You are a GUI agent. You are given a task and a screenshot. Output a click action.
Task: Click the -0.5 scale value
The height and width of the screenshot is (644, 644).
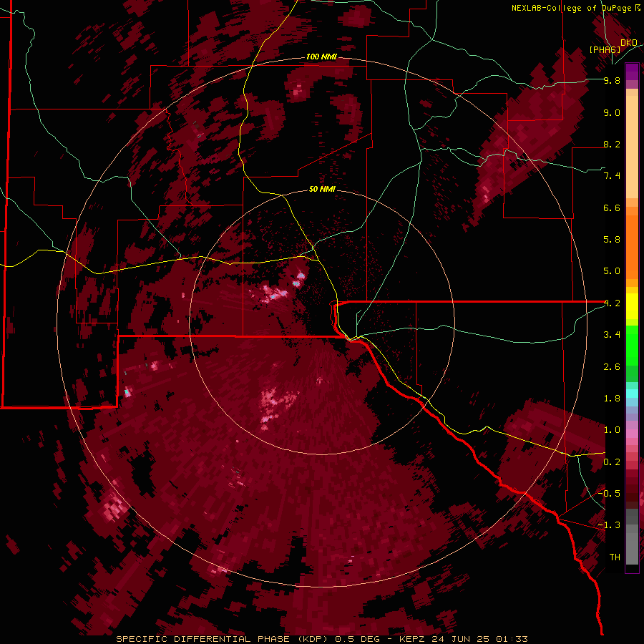[x=609, y=493]
